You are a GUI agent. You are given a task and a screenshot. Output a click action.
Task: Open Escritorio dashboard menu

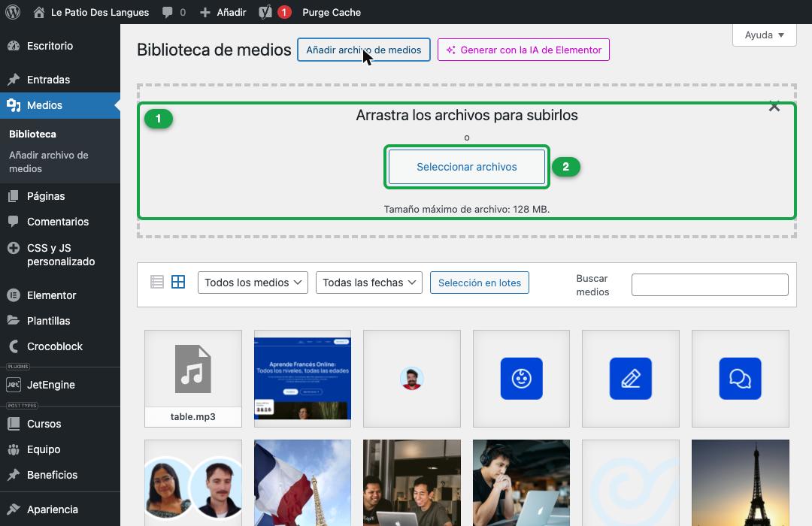pos(60,46)
